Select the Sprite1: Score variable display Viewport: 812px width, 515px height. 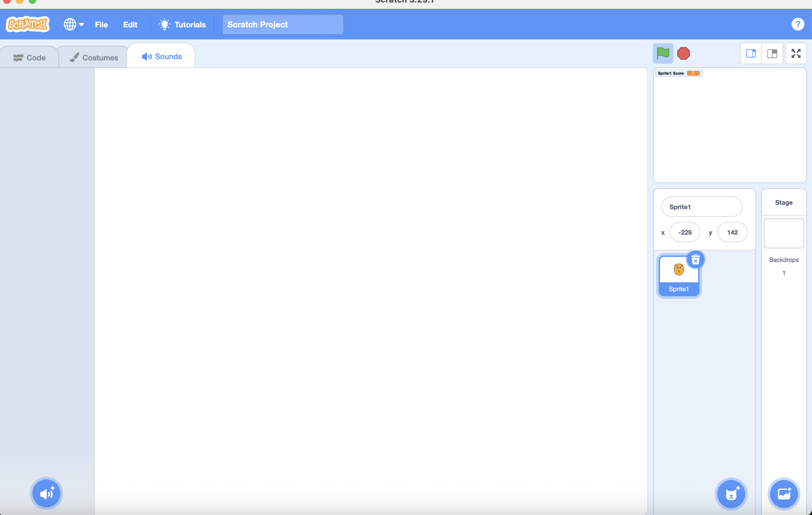tap(678, 73)
